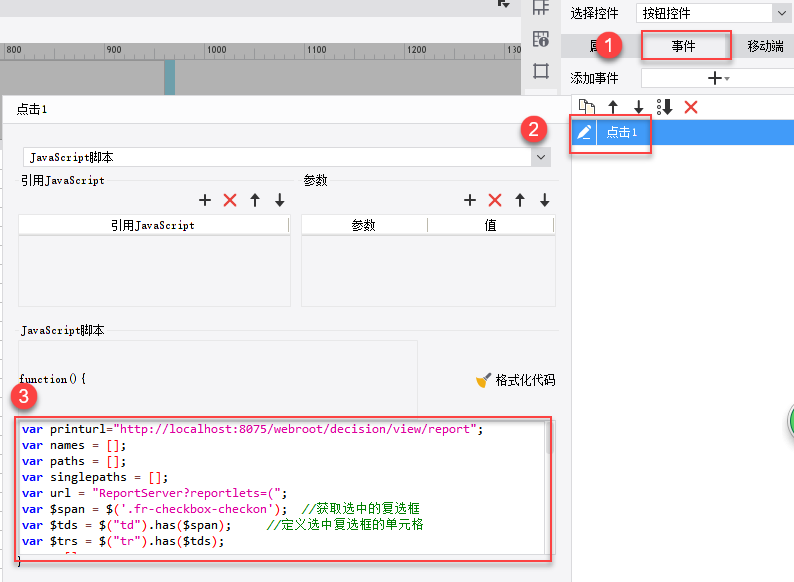Move 参数 row down
The image size is (794, 582).
tap(544, 200)
